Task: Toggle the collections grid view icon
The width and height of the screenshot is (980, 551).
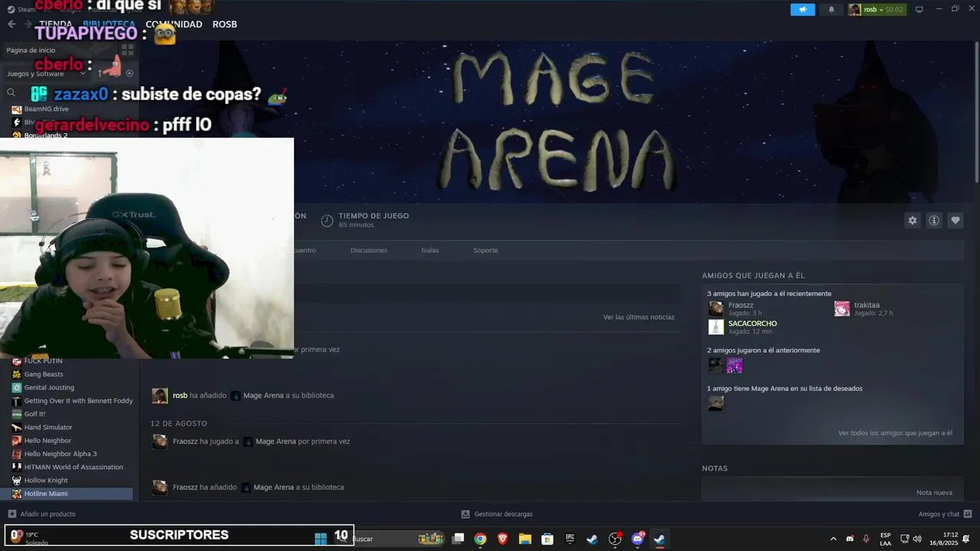Action: 127,50
